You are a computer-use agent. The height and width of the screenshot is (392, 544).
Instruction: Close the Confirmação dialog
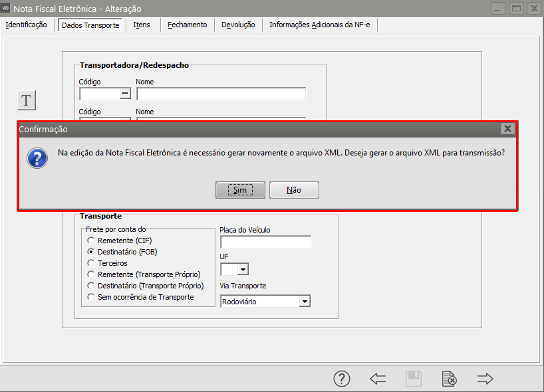(507, 129)
